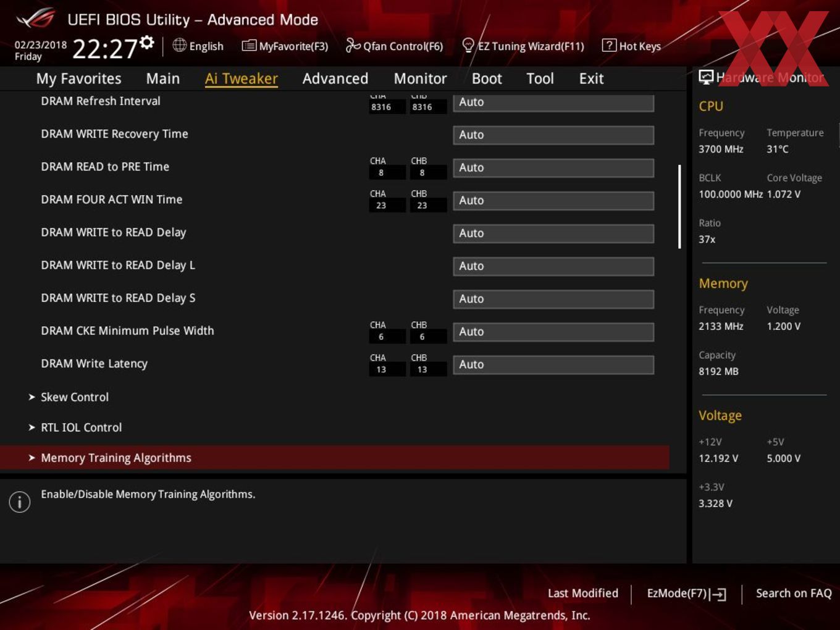Click Memory frequency value 2133 MHz
Image resolution: width=840 pixels, height=630 pixels.
(721, 326)
